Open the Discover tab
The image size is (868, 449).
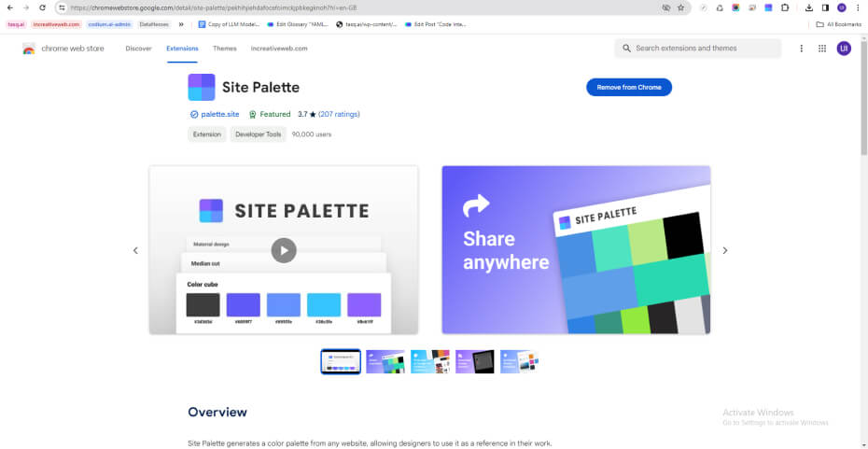138,49
